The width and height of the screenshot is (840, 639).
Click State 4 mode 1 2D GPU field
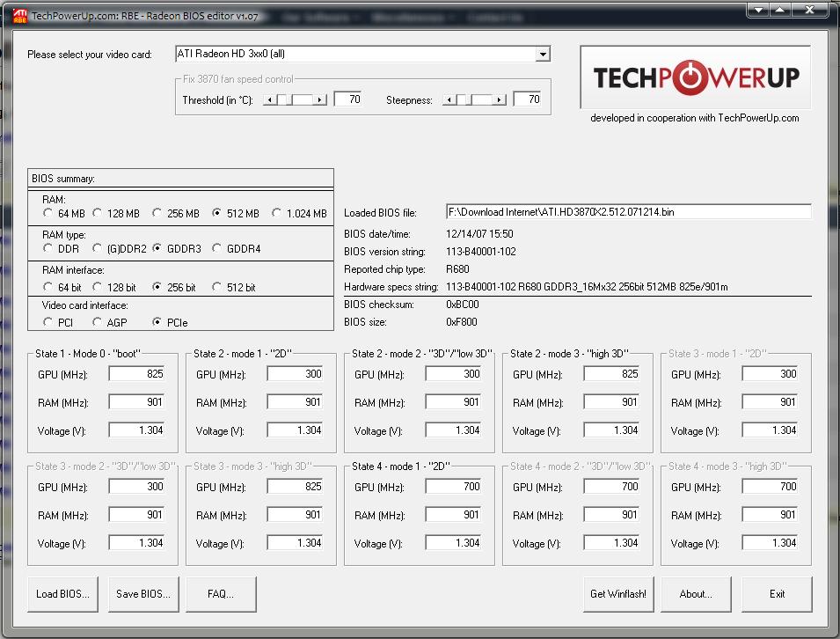click(454, 486)
